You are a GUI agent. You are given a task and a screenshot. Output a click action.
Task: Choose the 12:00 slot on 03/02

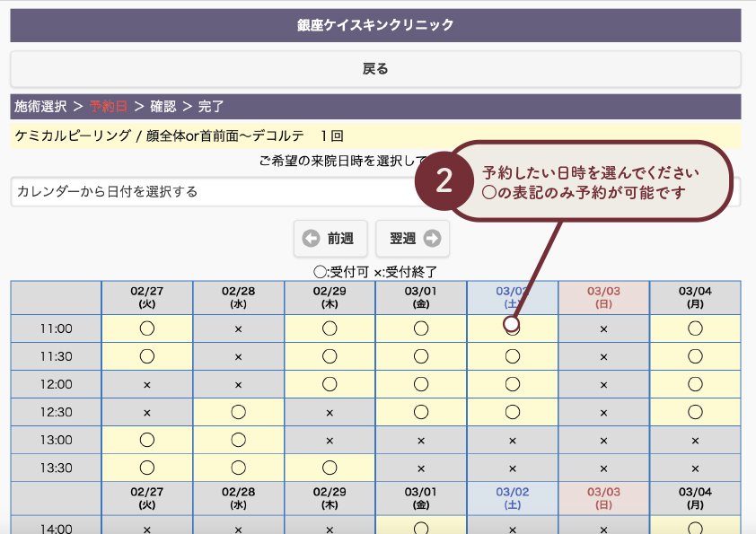tap(512, 384)
